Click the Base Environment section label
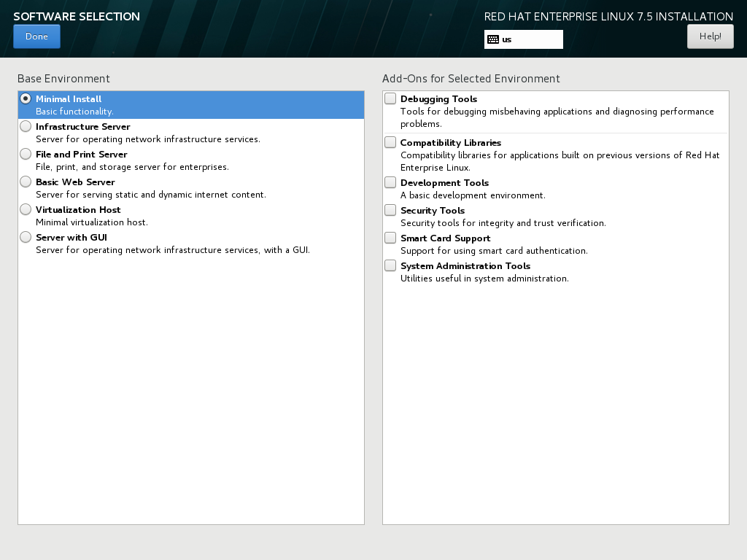 (63, 78)
